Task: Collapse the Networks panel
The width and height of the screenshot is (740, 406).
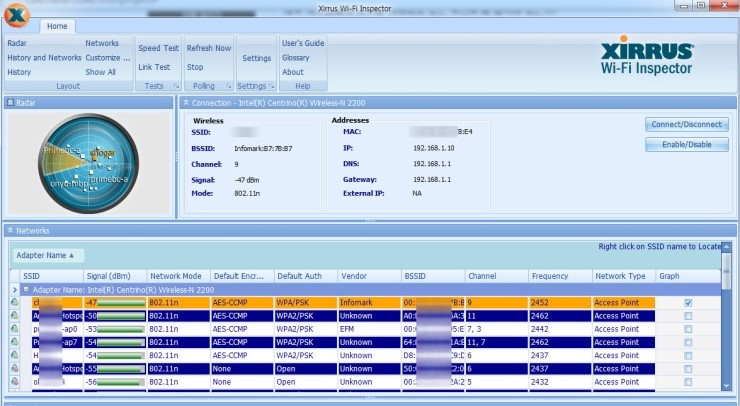Action: click(x=10, y=230)
